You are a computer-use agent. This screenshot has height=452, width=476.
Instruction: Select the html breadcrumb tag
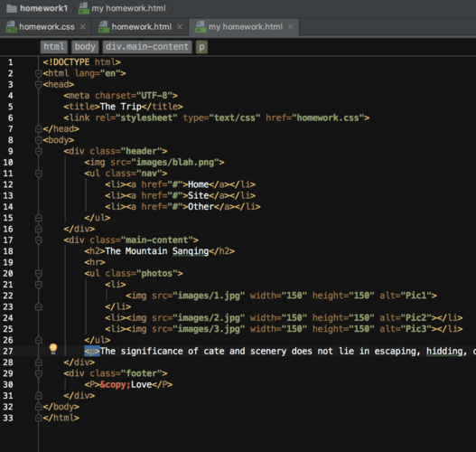[x=53, y=47]
